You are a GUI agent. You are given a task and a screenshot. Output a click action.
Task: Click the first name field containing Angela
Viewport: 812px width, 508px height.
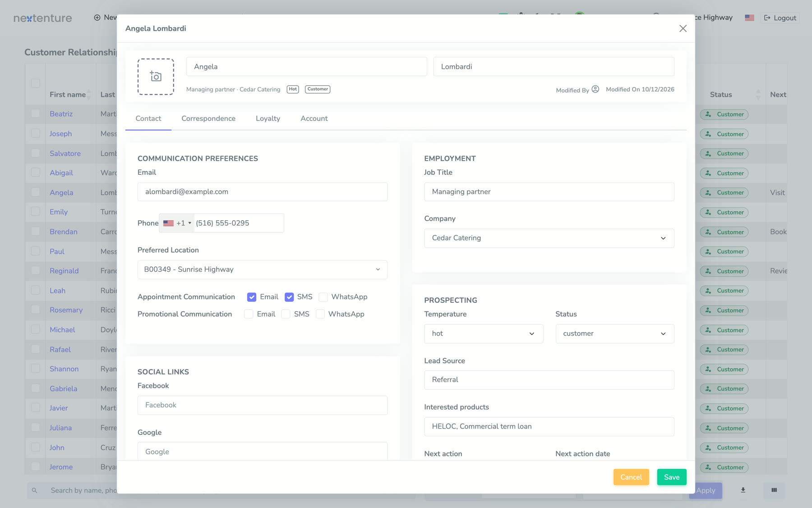tap(307, 67)
